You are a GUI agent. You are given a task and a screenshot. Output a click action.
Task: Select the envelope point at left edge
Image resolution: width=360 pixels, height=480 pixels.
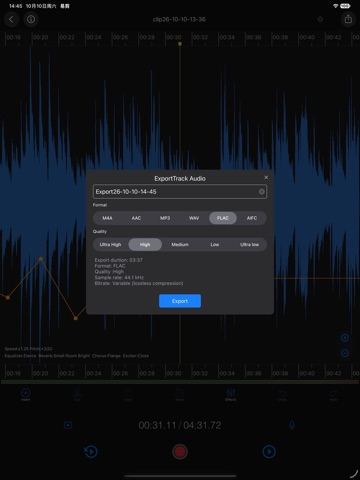pyautogui.click(x=8, y=297)
